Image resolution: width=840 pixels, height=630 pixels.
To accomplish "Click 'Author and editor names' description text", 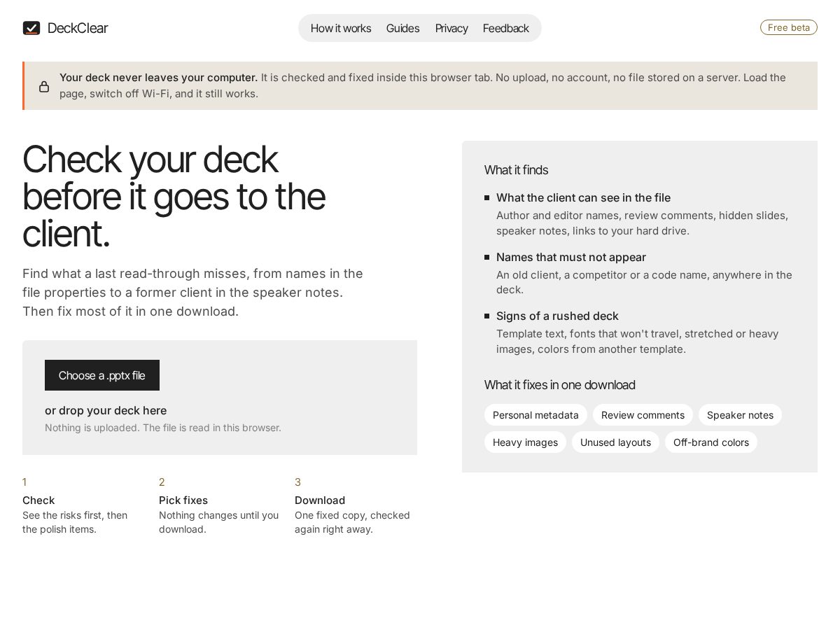I will pos(643,223).
